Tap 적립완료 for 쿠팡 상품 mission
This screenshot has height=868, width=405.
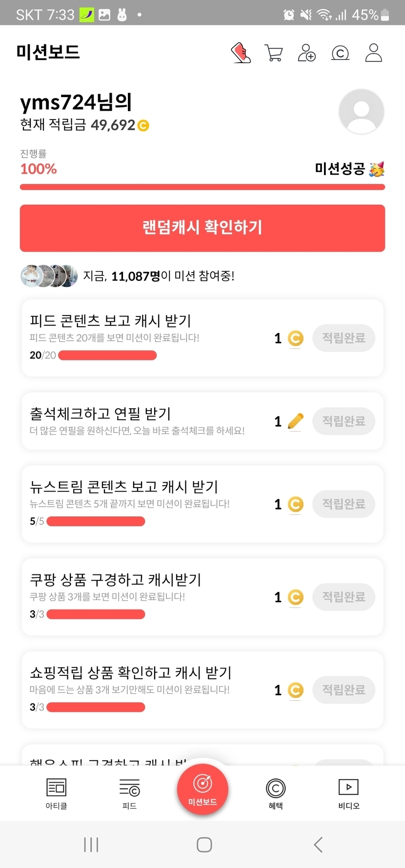point(344,597)
